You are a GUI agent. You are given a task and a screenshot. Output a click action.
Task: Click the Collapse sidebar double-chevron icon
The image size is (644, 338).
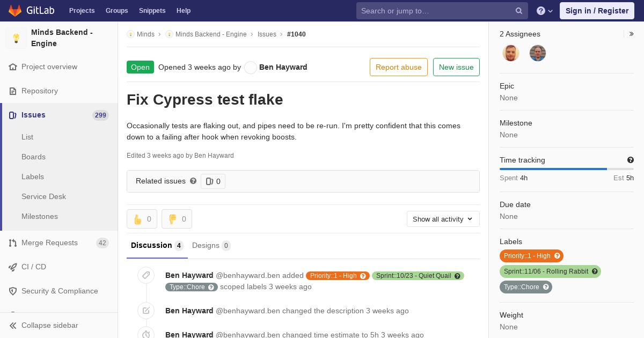click(x=13, y=326)
